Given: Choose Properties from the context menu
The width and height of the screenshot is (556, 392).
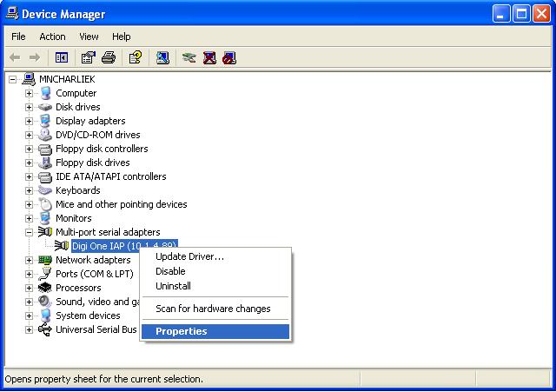Looking at the screenshot, I should [181, 331].
